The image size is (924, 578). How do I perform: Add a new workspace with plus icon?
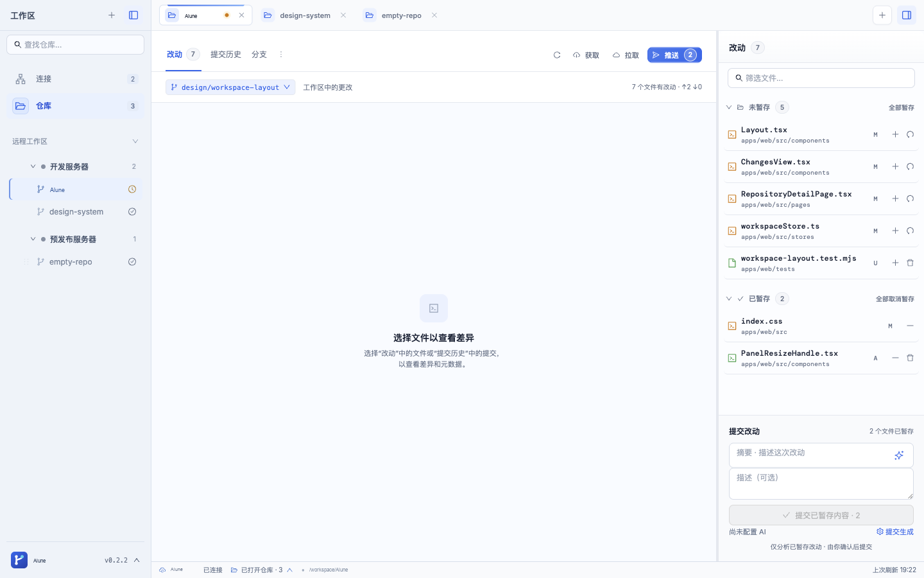[x=112, y=15]
